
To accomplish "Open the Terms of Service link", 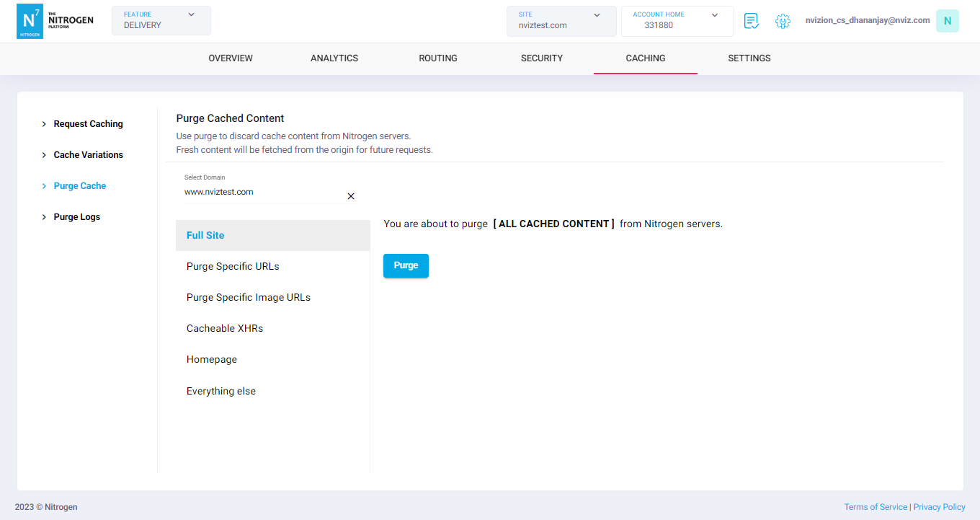I will 875,507.
